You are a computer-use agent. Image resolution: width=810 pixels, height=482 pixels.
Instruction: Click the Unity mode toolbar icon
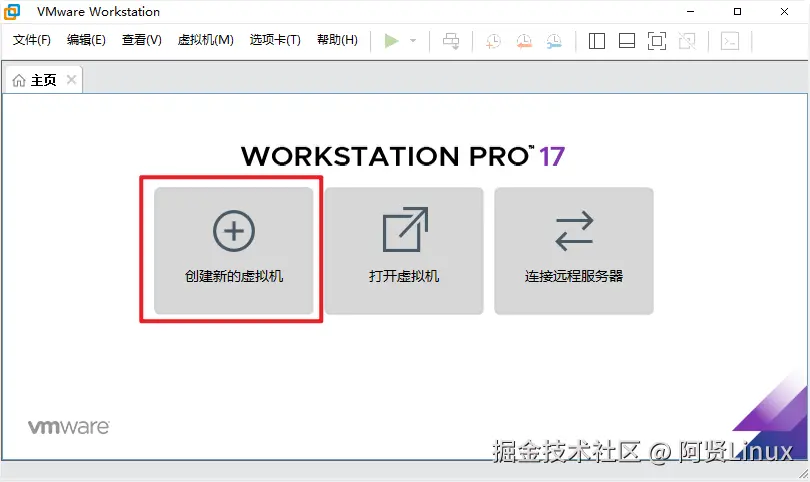pyautogui.click(x=687, y=41)
